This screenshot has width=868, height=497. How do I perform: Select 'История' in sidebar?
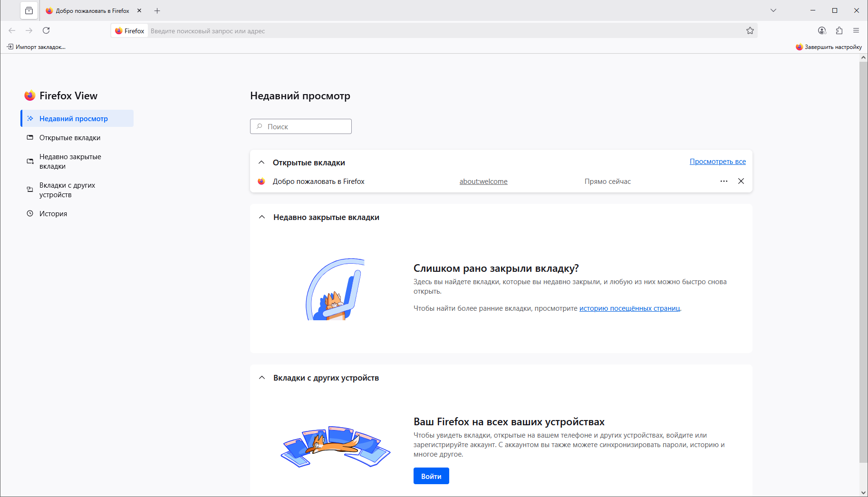[77, 214]
